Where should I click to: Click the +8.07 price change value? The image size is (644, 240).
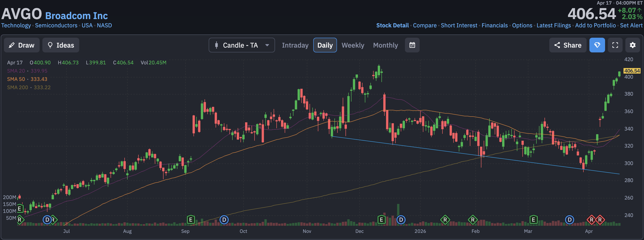click(627, 10)
